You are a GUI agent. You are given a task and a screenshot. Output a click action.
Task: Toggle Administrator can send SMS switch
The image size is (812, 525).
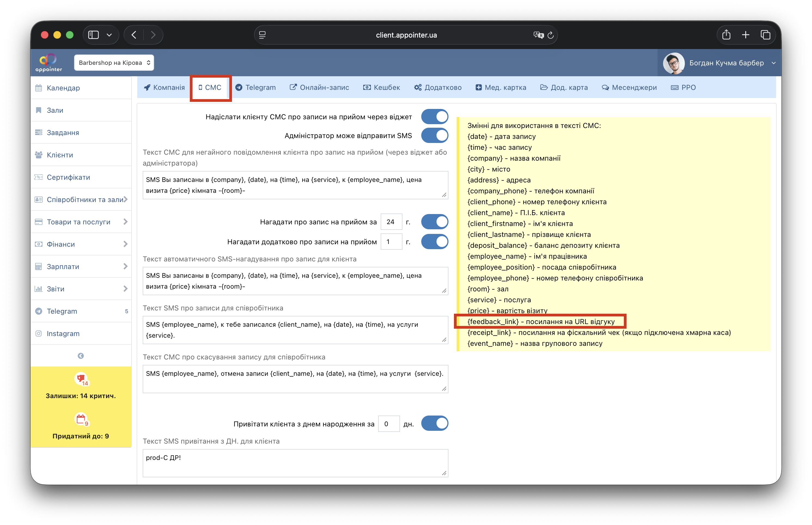coord(435,136)
